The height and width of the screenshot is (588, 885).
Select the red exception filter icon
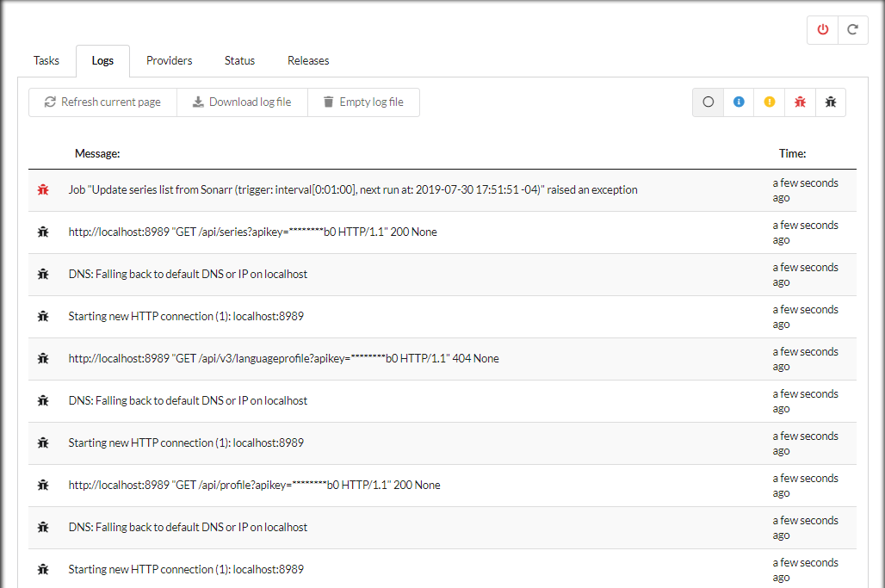(800, 102)
